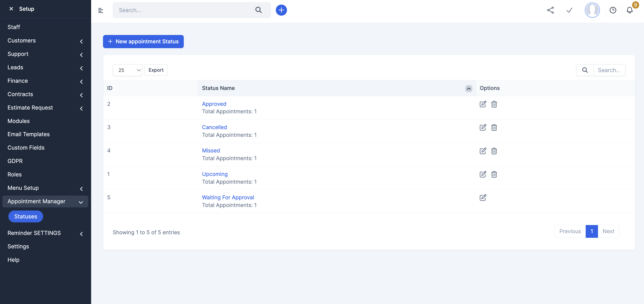Select entries per page dropdown showing 25
The height and width of the screenshot is (304, 644).
coord(127,70)
